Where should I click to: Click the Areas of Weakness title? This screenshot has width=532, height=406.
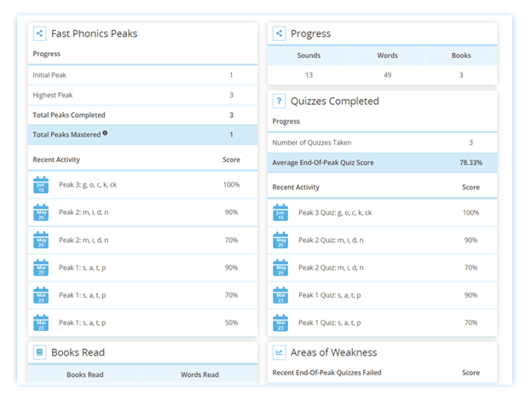point(334,352)
